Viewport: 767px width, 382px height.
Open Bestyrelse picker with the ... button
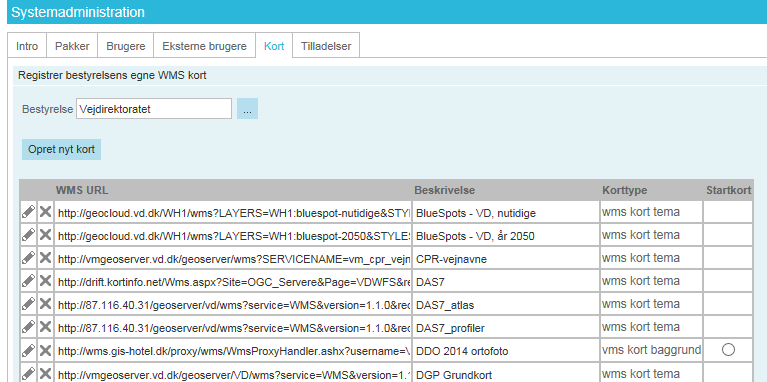[x=248, y=109]
